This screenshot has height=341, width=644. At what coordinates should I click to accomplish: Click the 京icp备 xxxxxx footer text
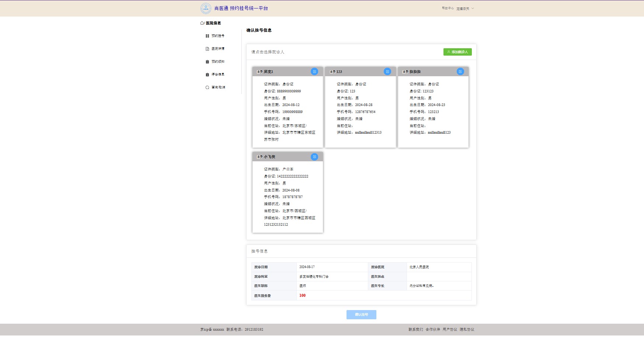point(212,330)
